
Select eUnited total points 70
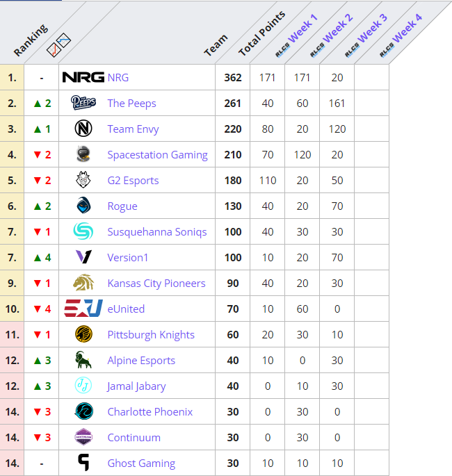233,309
